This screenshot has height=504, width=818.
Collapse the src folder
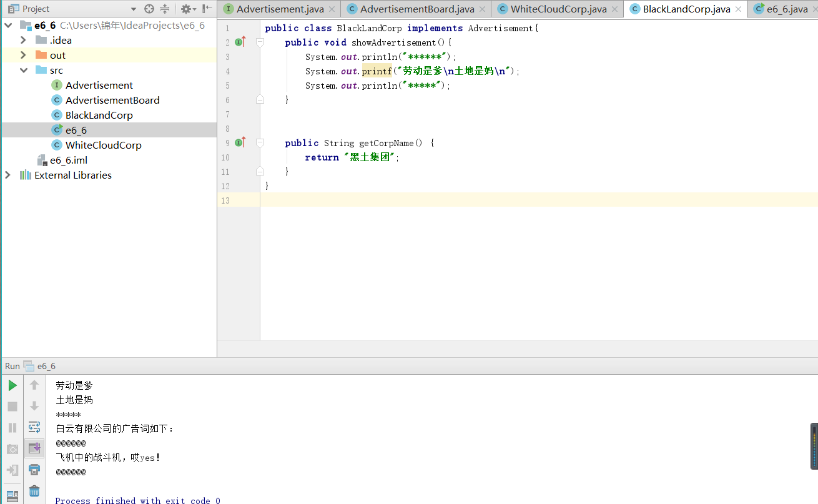pyautogui.click(x=24, y=70)
